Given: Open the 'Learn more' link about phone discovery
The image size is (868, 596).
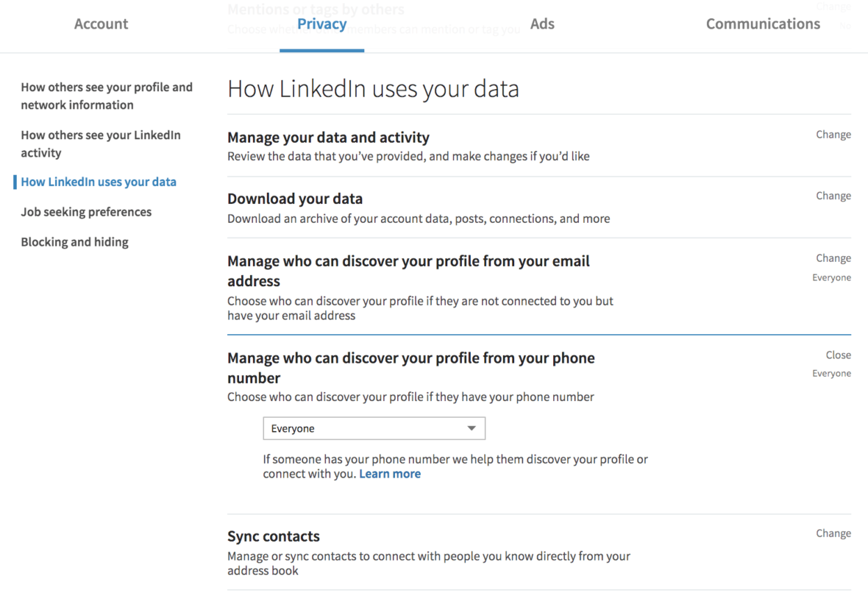Looking at the screenshot, I should coord(389,473).
